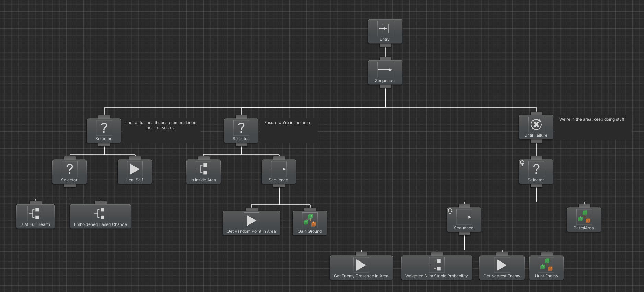Click the Selector node beside the heal ourselves comment
The height and width of the screenshot is (292, 644).
pos(104,131)
